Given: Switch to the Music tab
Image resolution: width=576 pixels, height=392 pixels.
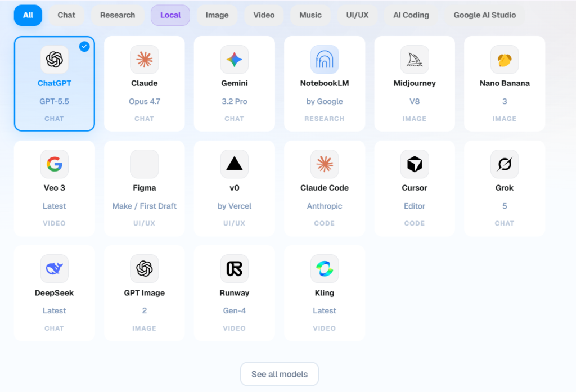Looking at the screenshot, I should tap(310, 15).
